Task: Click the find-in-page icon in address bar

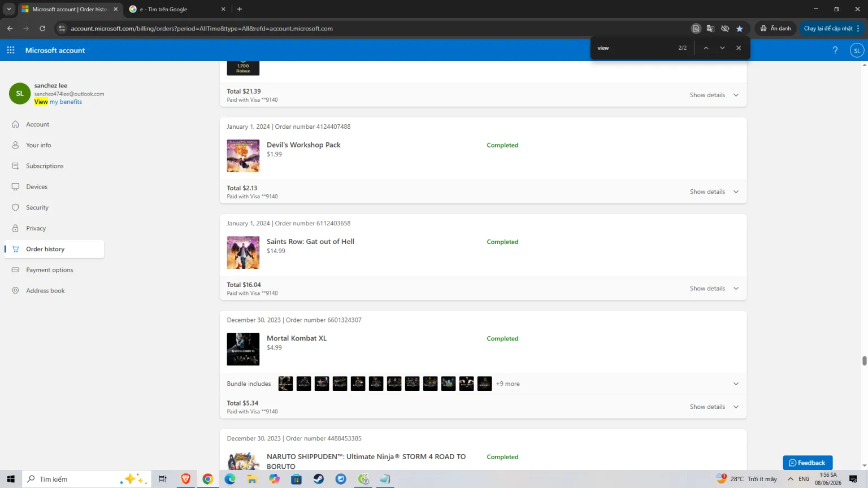Action: [x=696, y=28]
